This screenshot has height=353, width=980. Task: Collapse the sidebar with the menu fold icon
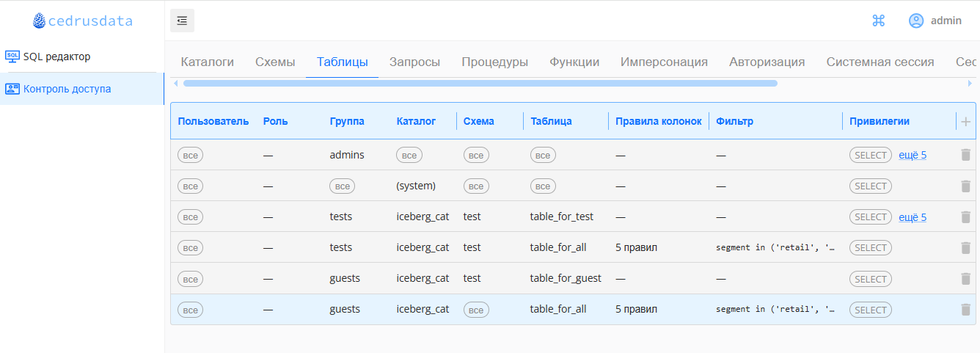pyautogui.click(x=182, y=21)
